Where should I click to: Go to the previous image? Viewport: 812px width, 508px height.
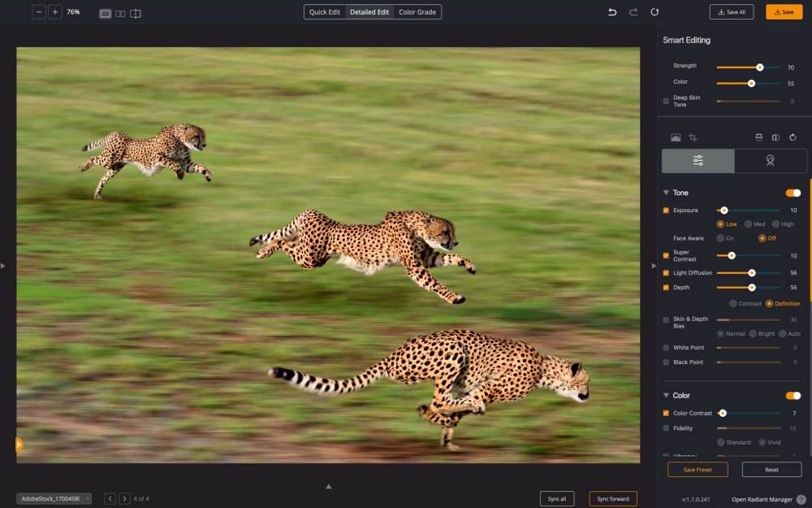(110, 498)
